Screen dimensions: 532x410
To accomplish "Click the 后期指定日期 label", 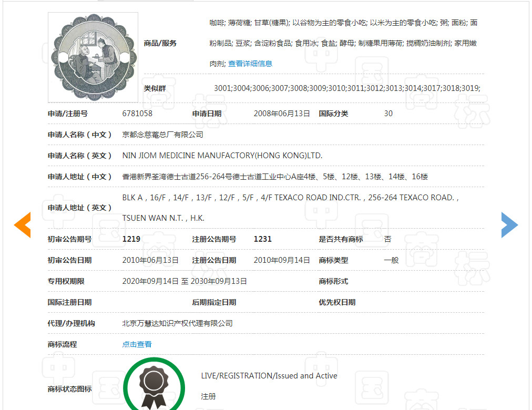I will pos(214,302).
